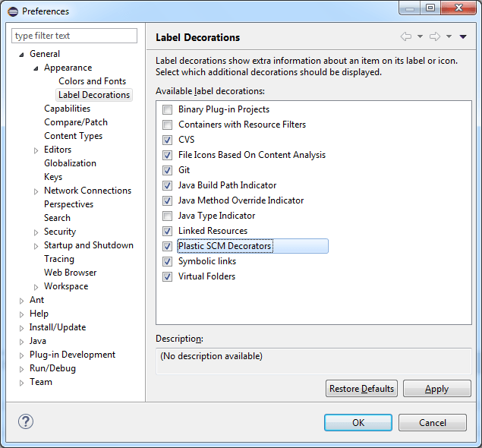Image resolution: width=482 pixels, height=448 pixels.
Task: Open the Search preferences page
Action: (57, 218)
